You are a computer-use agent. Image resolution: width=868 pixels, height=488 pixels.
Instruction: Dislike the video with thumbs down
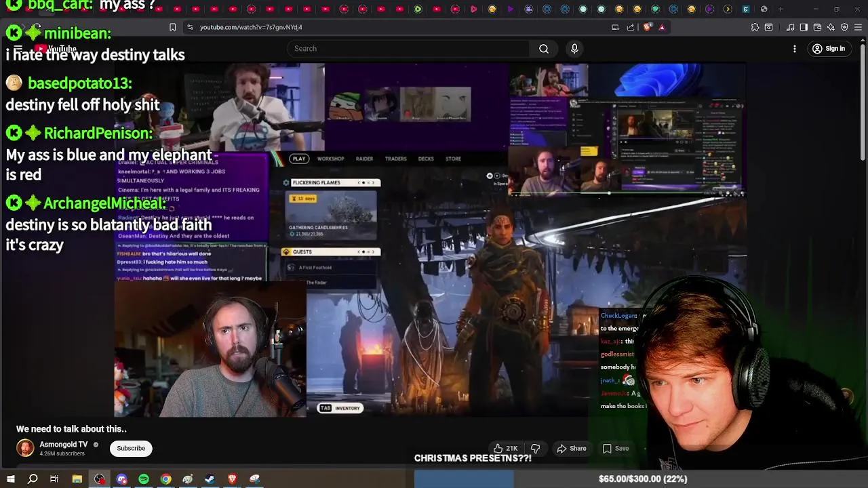coord(535,448)
